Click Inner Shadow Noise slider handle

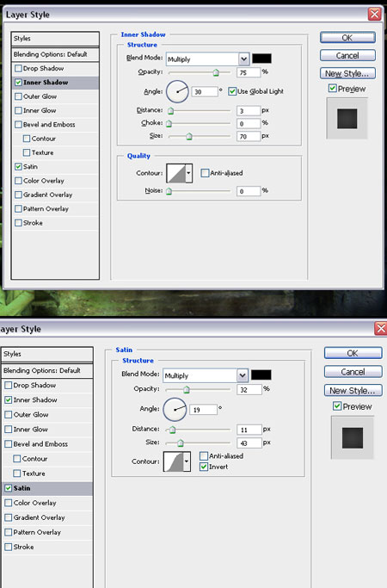pyautogui.click(x=169, y=191)
